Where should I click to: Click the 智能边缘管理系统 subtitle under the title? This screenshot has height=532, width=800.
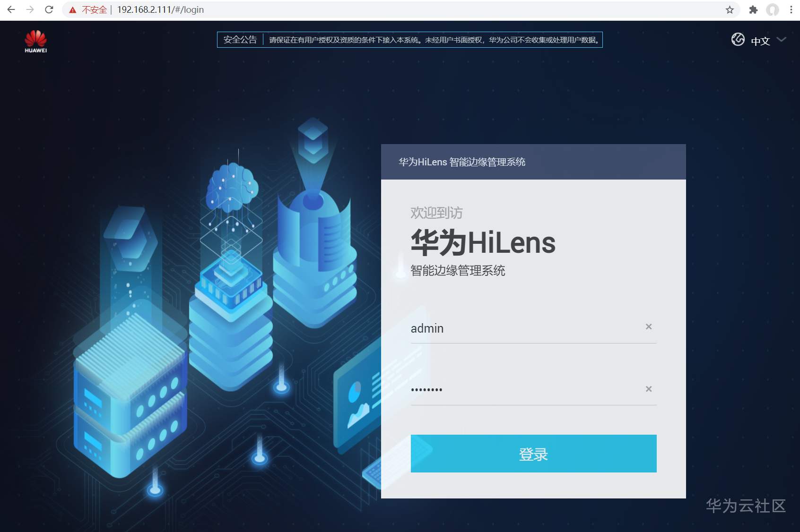tap(458, 271)
